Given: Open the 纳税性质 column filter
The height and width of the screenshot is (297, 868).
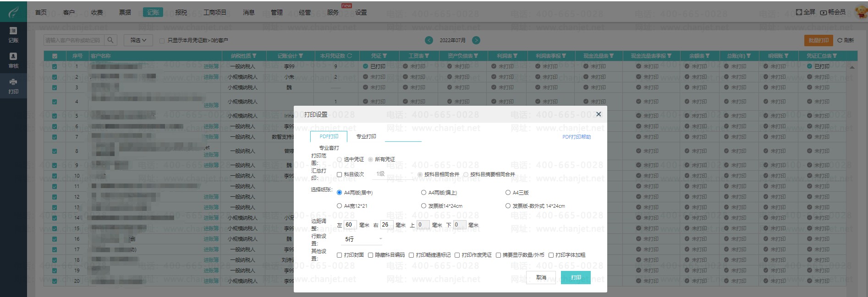Looking at the screenshot, I should (254, 56).
